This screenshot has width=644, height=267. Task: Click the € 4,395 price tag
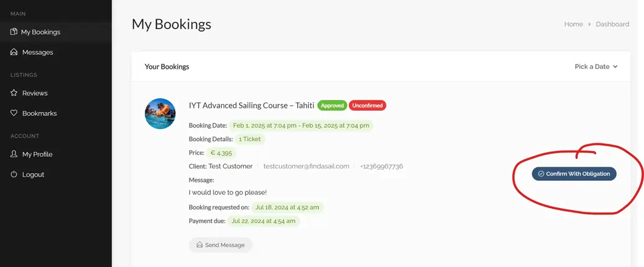pyautogui.click(x=221, y=152)
